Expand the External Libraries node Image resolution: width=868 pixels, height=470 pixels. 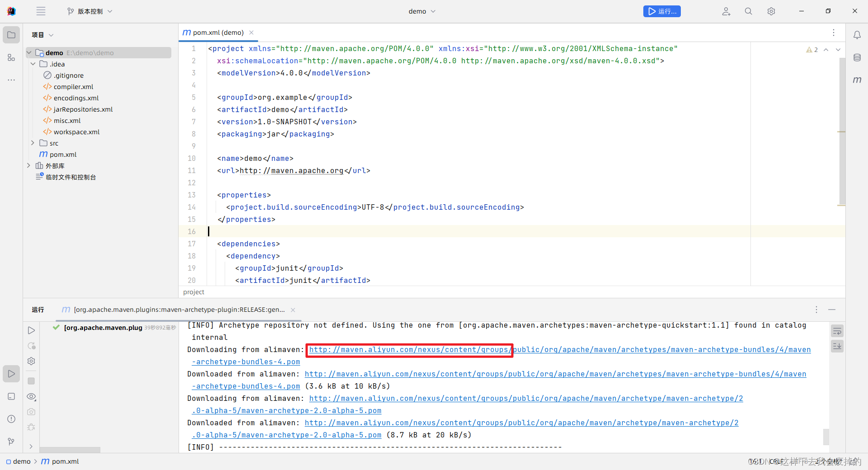tap(28, 165)
